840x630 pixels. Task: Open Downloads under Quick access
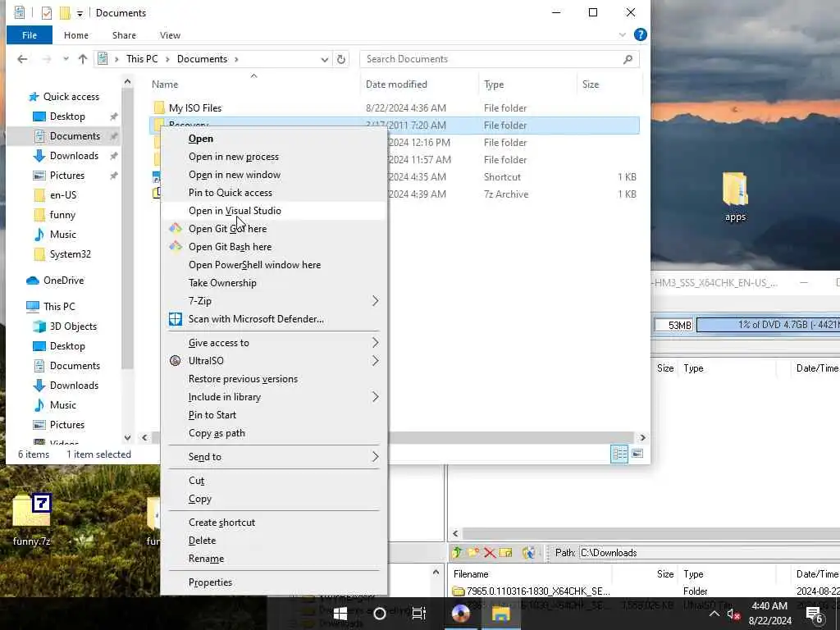73,156
